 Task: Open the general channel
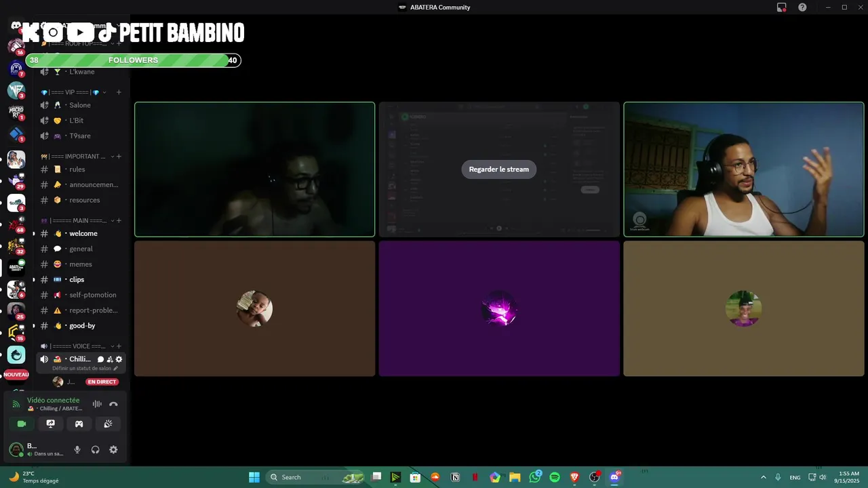81,249
